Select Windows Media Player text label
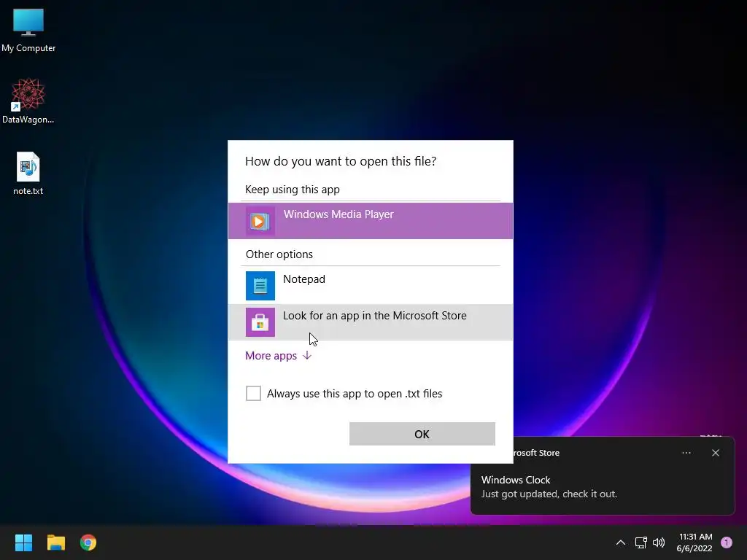747x560 pixels. pos(338,214)
